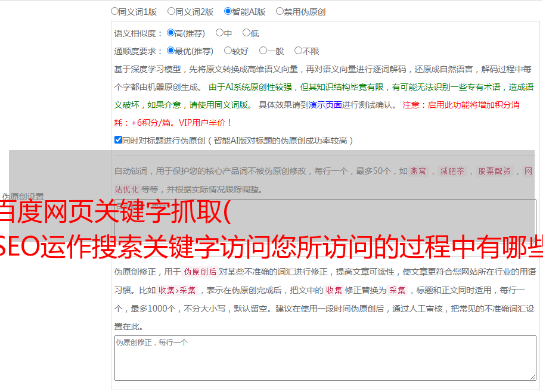
Task: Set 语义相似度 to 低
Action: coord(246,33)
